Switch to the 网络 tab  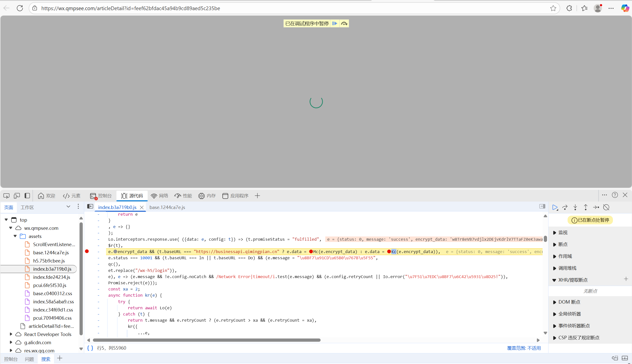159,196
